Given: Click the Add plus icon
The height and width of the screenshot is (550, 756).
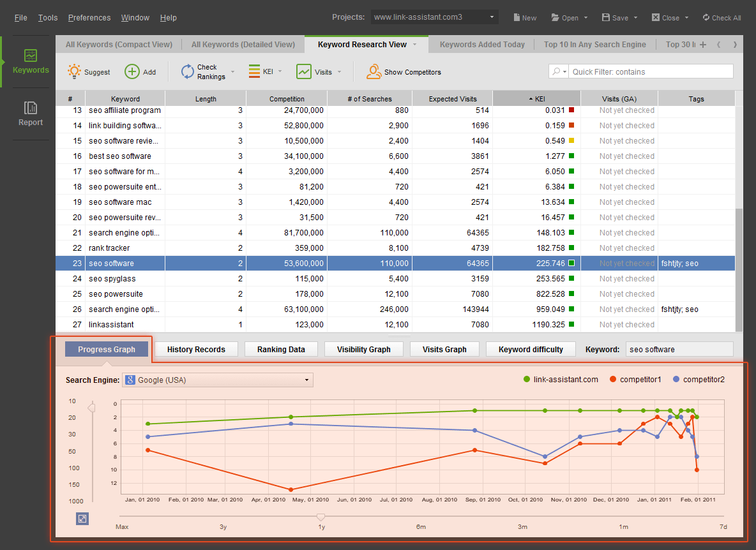Looking at the screenshot, I should pos(132,71).
